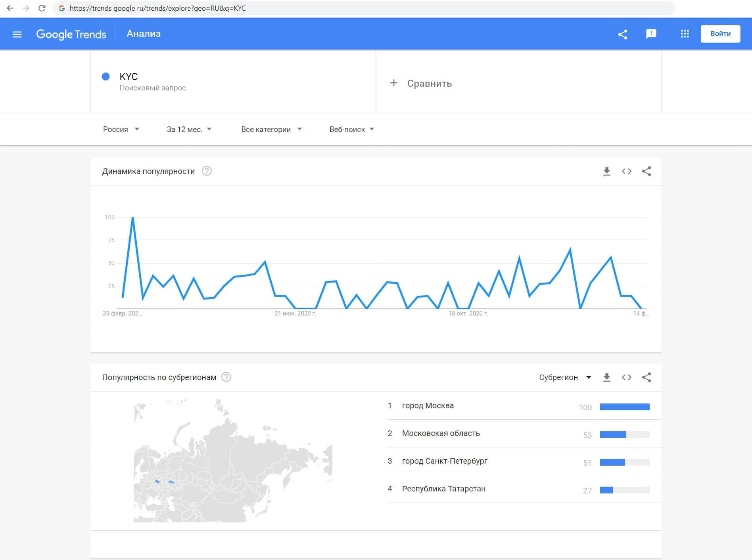Open the hamburger navigation menu

tap(17, 34)
